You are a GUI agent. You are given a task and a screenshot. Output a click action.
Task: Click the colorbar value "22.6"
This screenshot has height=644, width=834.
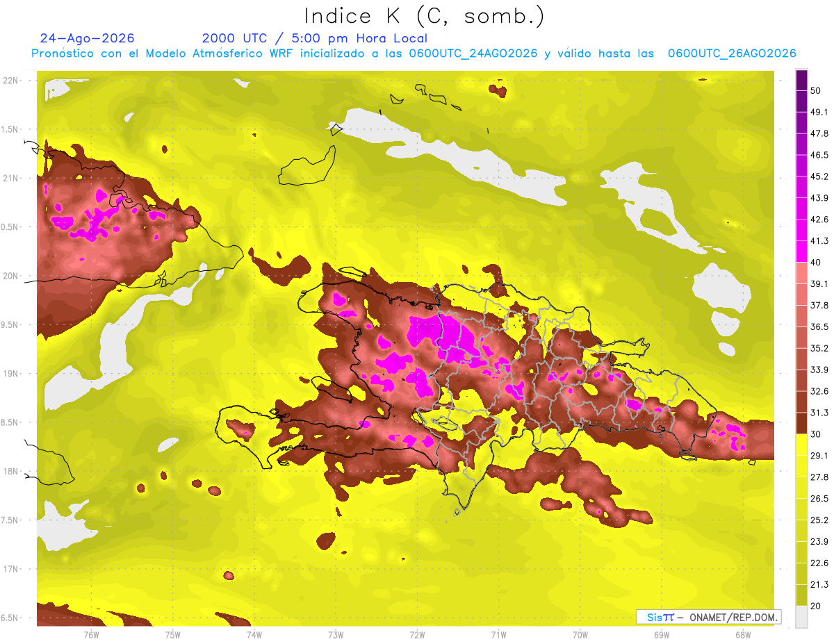(x=819, y=563)
